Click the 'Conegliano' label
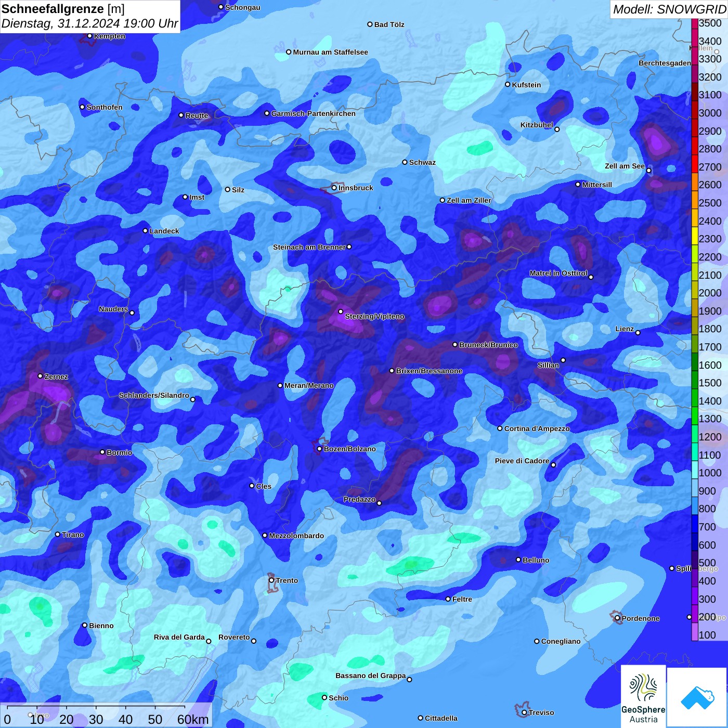 point(561,641)
